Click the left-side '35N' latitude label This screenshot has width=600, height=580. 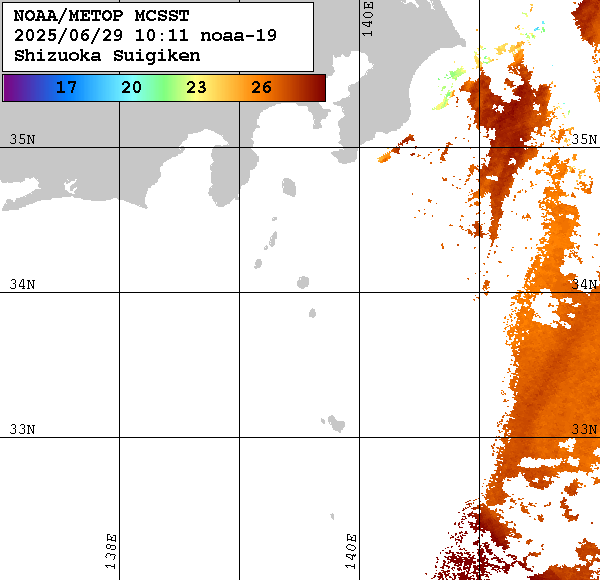click(23, 139)
